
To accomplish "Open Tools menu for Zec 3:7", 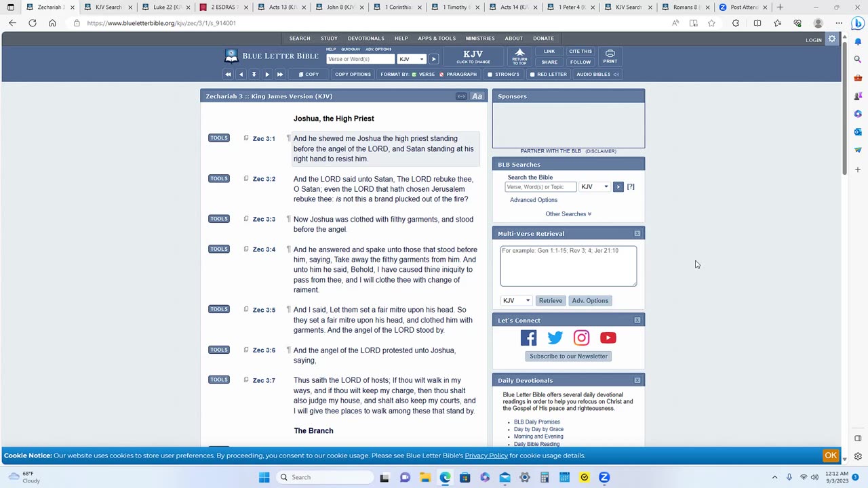I will coord(218,380).
